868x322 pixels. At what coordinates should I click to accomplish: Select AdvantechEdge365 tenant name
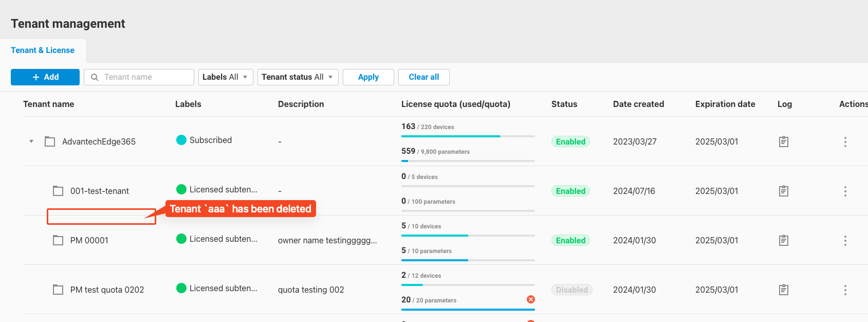(99, 141)
